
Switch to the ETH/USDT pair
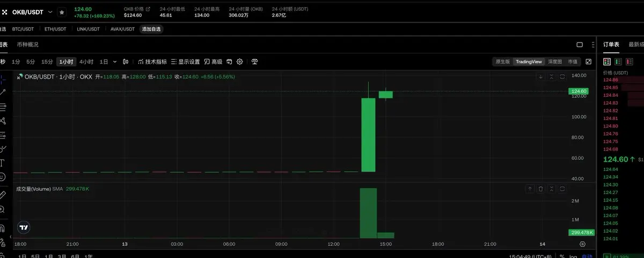[55, 29]
